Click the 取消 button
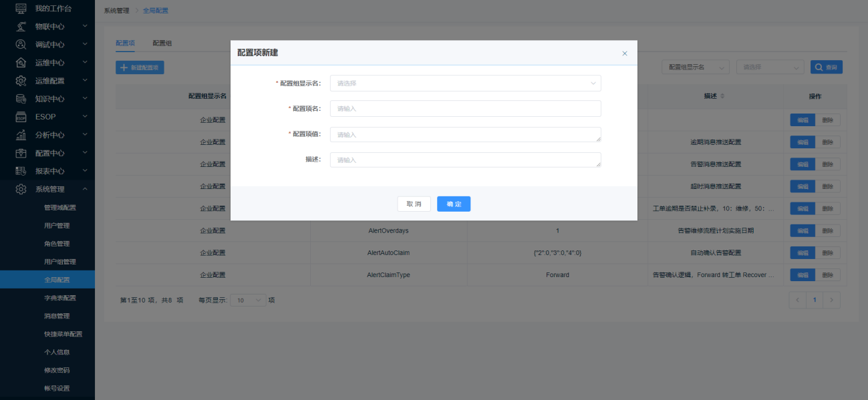Viewport: 868px width, 400px height. [x=414, y=204]
